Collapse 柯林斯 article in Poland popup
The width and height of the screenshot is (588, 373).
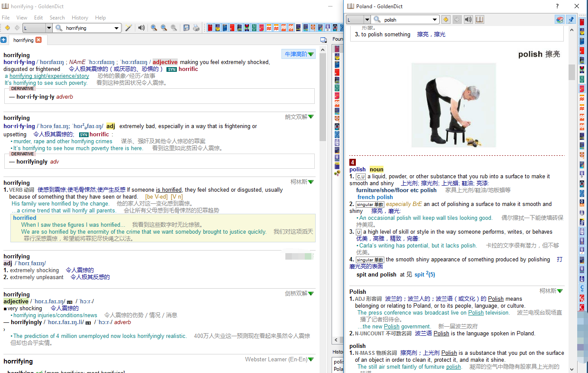point(560,291)
